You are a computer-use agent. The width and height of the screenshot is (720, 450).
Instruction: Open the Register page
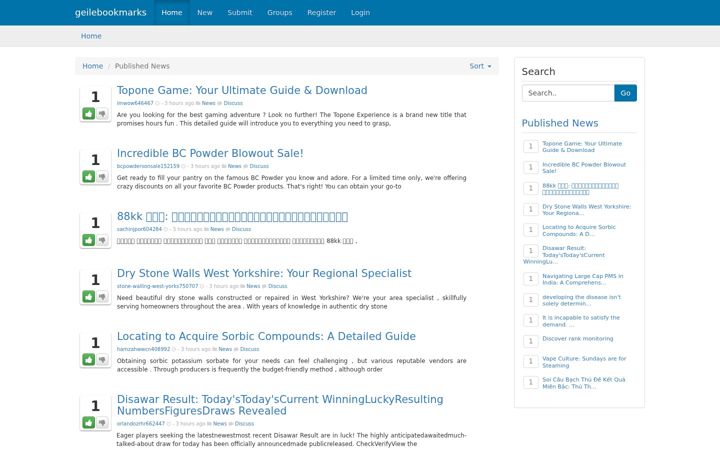(321, 12)
